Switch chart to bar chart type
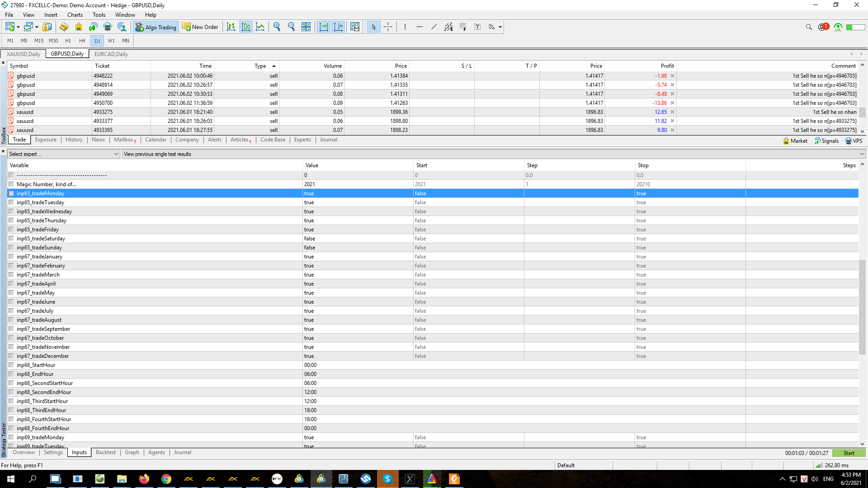The height and width of the screenshot is (488, 868). coord(231,27)
